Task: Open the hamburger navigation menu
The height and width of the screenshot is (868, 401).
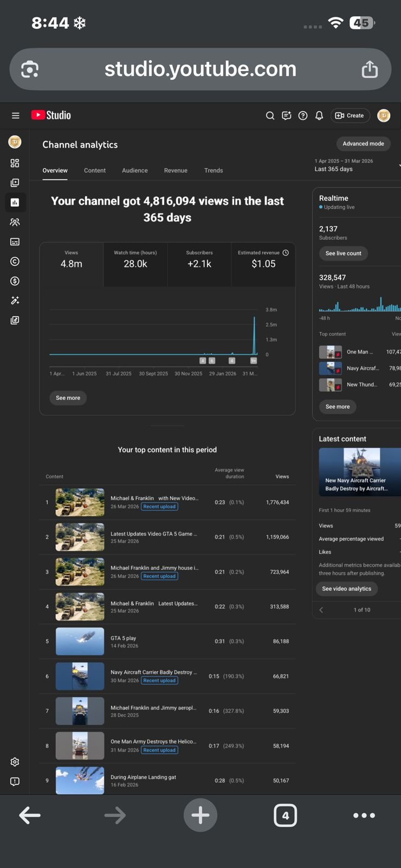Action: click(x=15, y=116)
